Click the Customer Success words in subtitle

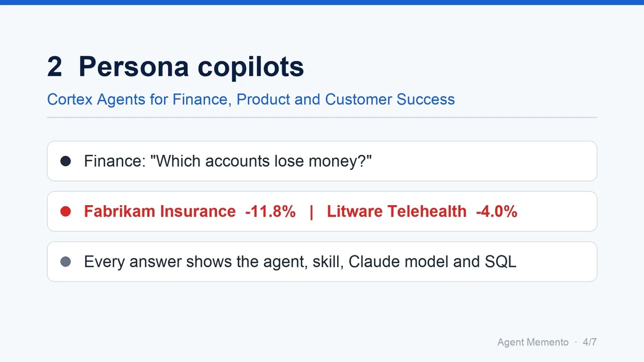click(390, 100)
